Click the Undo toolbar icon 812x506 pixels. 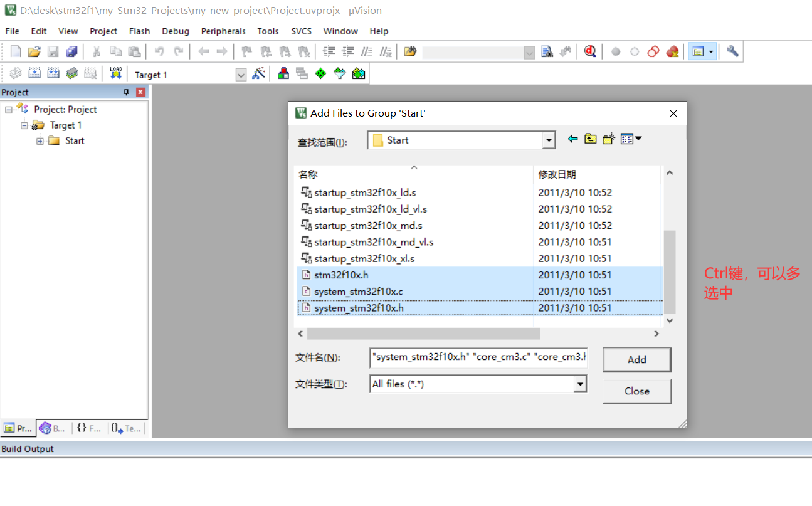point(159,51)
